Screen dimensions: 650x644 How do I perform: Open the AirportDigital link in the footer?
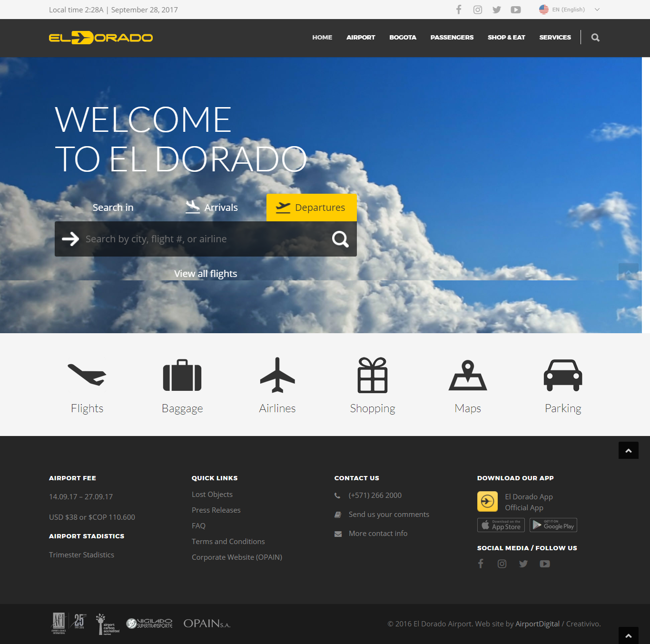coord(537,624)
